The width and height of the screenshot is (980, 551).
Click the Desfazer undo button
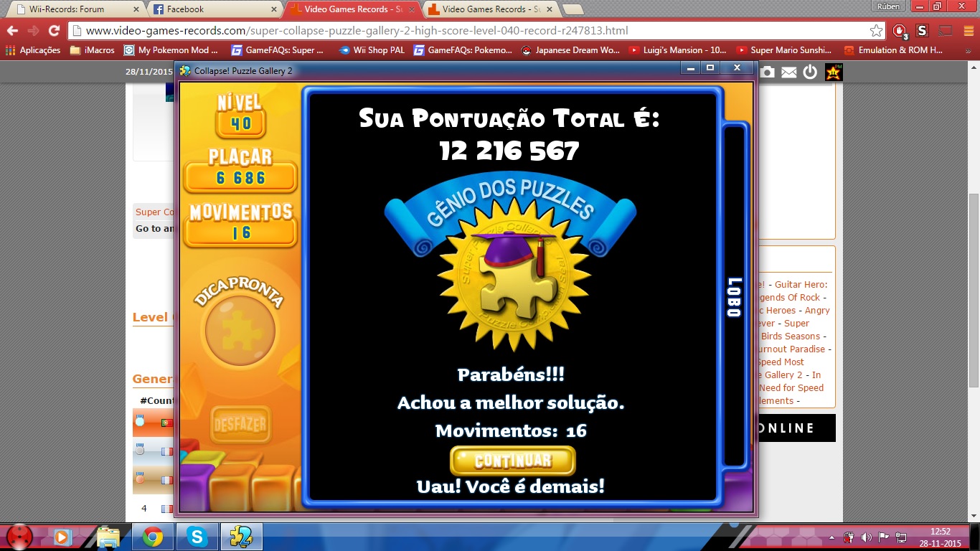pyautogui.click(x=239, y=425)
